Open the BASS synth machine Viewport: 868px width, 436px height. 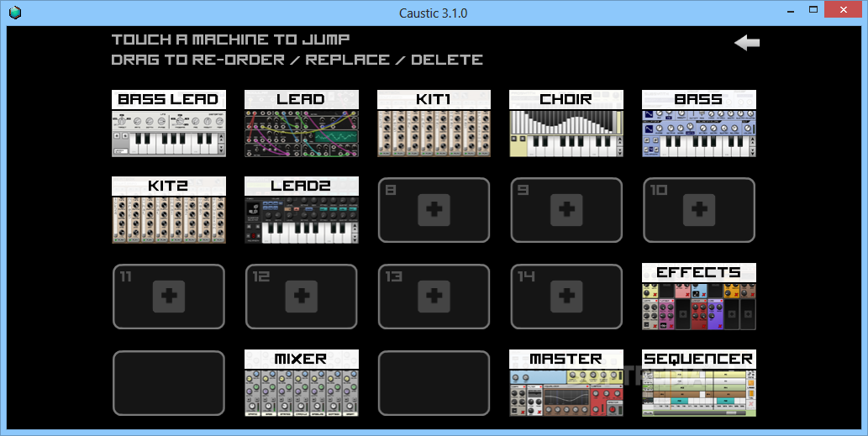click(699, 123)
